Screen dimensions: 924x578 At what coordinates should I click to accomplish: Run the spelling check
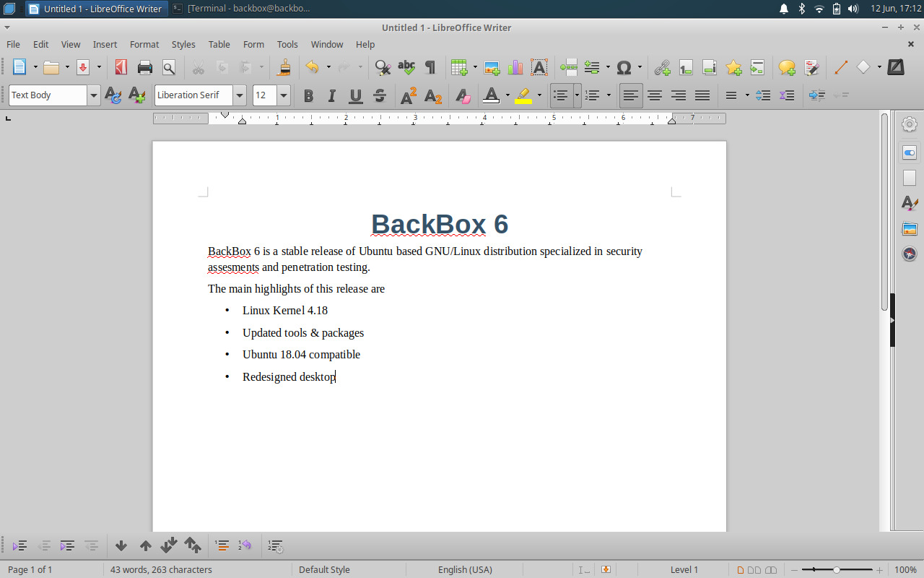[406, 67]
